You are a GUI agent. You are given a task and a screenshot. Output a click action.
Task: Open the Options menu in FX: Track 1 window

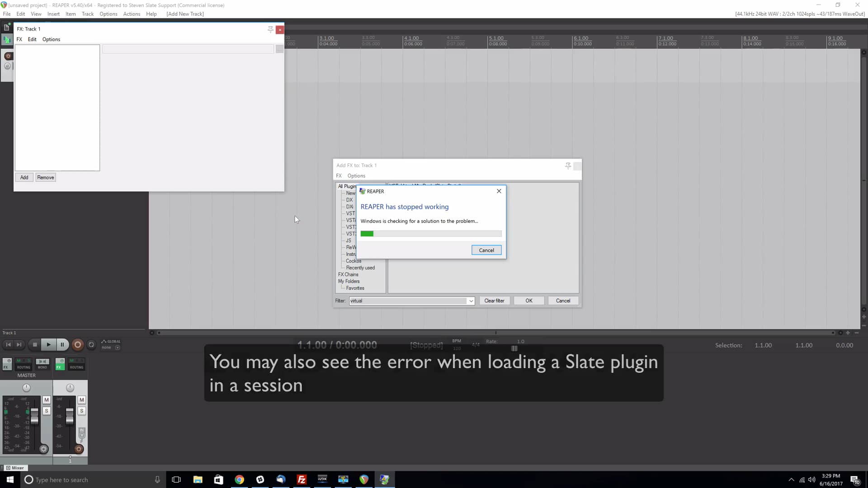click(51, 39)
